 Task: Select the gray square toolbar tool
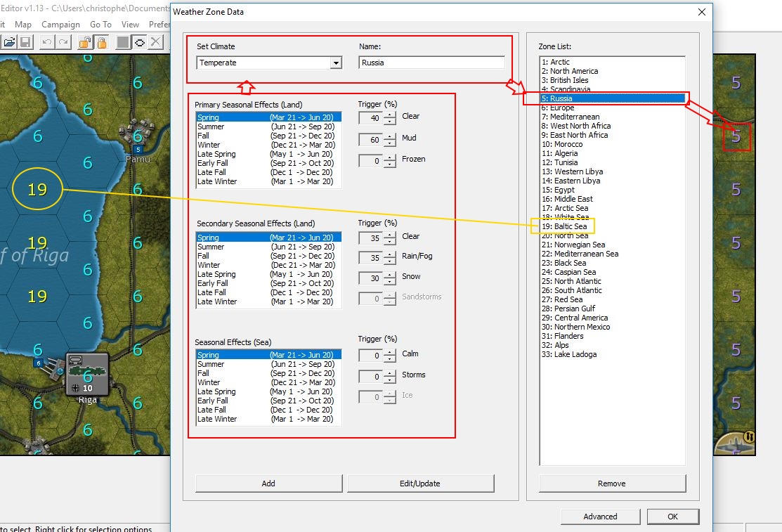point(123,42)
